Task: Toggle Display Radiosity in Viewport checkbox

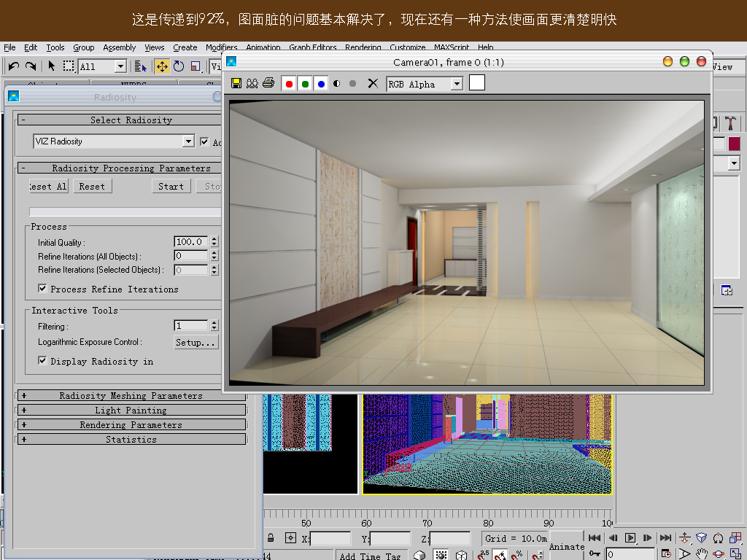Action: pos(42,360)
